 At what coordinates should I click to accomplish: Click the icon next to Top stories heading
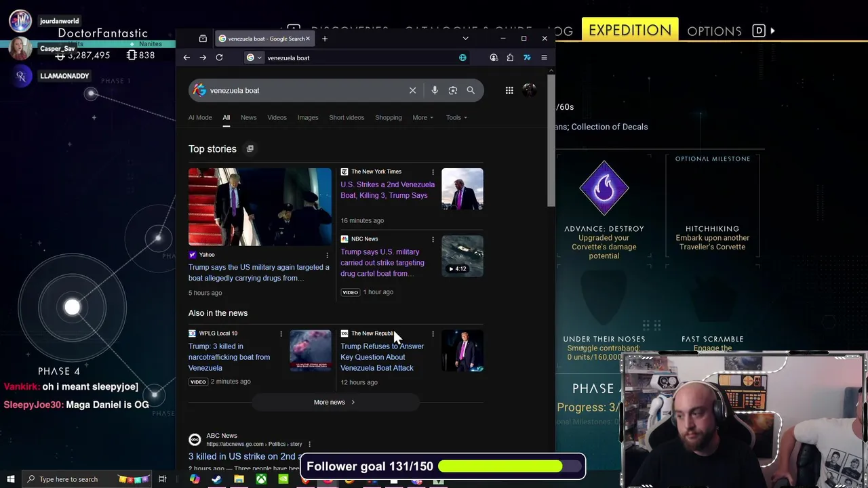click(250, 148)
